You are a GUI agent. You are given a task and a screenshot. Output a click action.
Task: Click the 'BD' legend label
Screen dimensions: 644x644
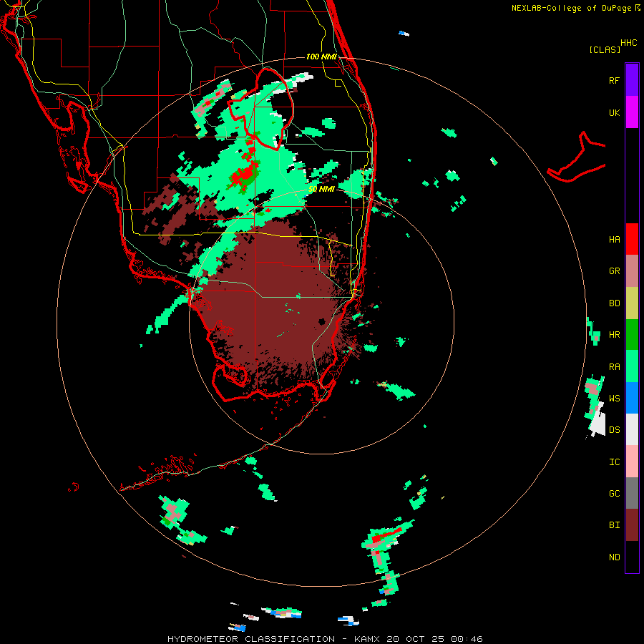tap(614, 303)
